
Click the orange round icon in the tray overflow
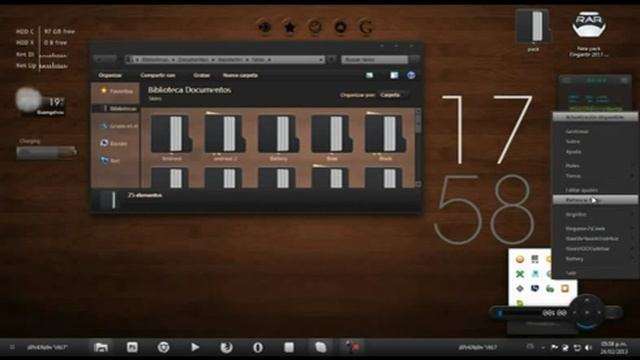(x=520, y=259)
